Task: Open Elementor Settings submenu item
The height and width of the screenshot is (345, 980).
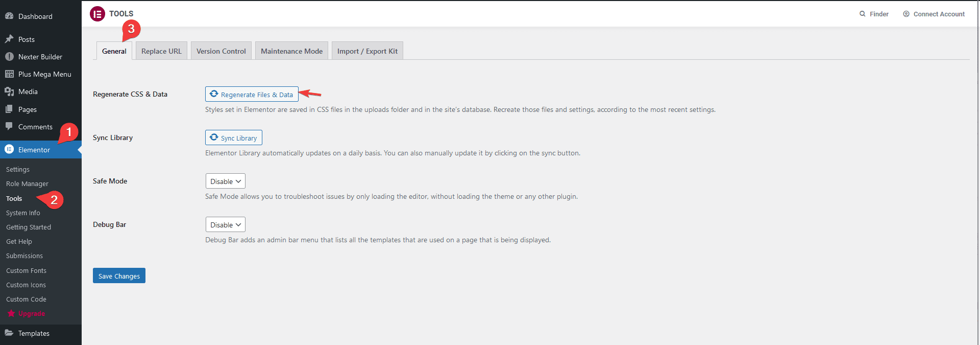Action: [x=18, y=169]
